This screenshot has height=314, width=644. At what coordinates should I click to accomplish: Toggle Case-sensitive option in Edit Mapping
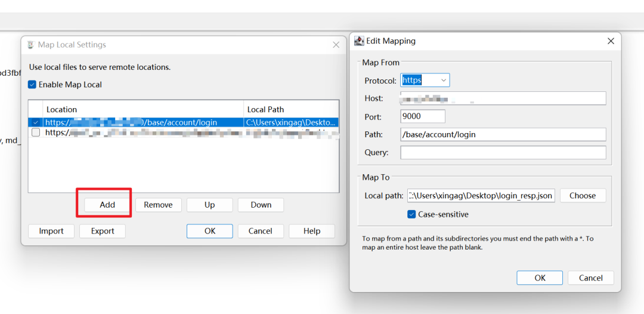coord(411,214)
